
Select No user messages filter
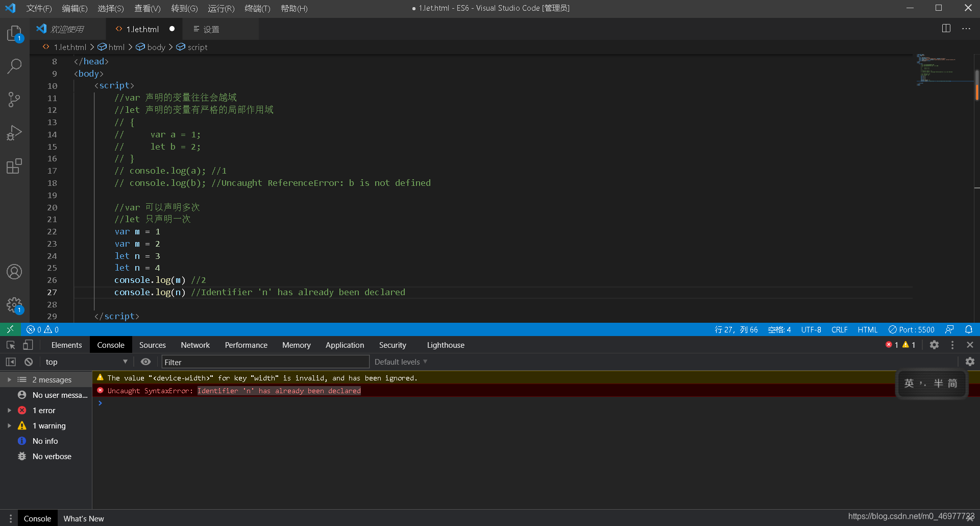point(53,395)
